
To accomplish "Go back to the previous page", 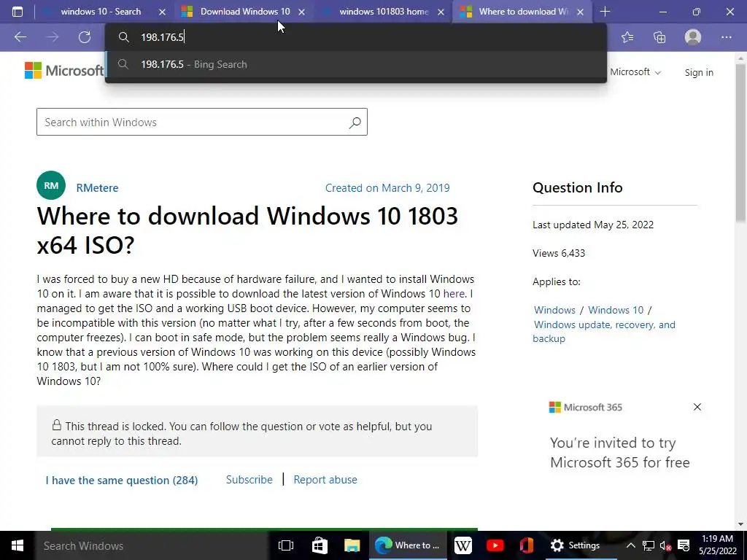I will point(20,36).
